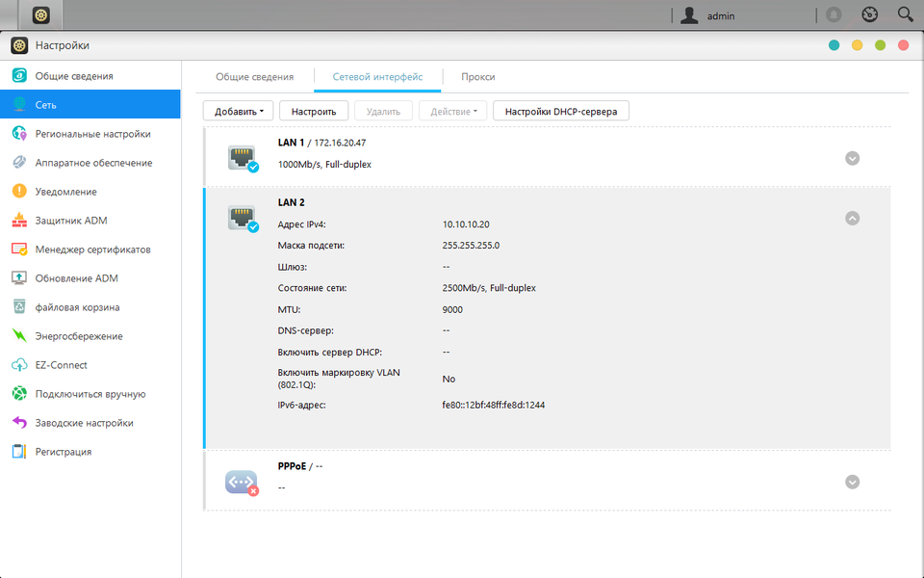Select the LAN 1 interface row

pyautogui.click(x=547, y=157)
